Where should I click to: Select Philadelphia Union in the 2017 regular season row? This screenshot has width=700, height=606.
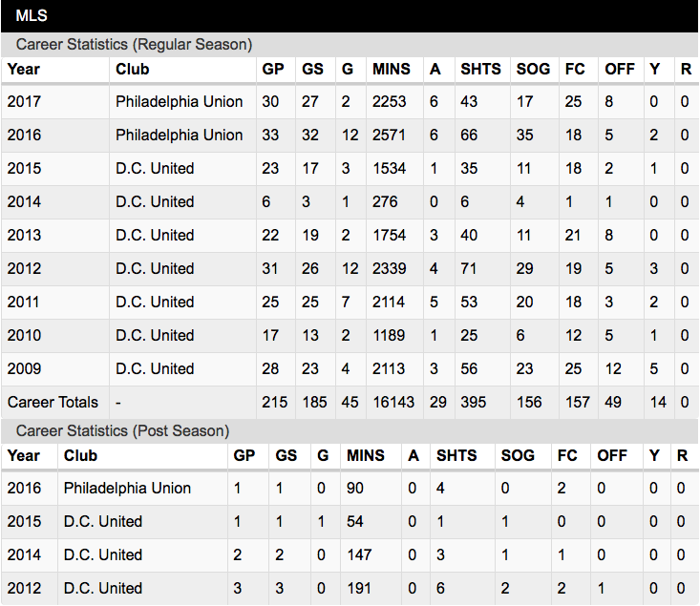[x=179, y=102]
